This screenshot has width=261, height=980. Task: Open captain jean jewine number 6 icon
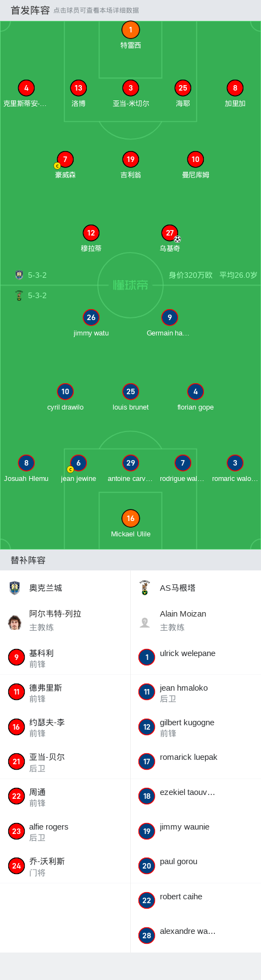pyautogui.click(x=78, y=463)
